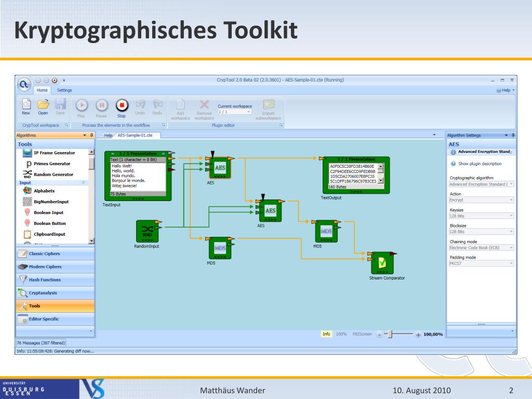Switch to Home ribbon tab
Screen dimensions: 532x399
(x=42, y=90)
